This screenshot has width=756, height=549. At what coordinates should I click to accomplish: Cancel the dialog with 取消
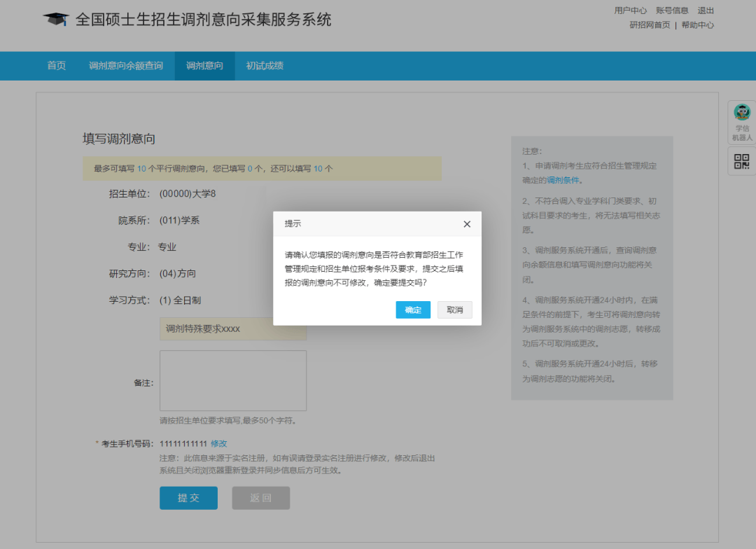(454, 310)
